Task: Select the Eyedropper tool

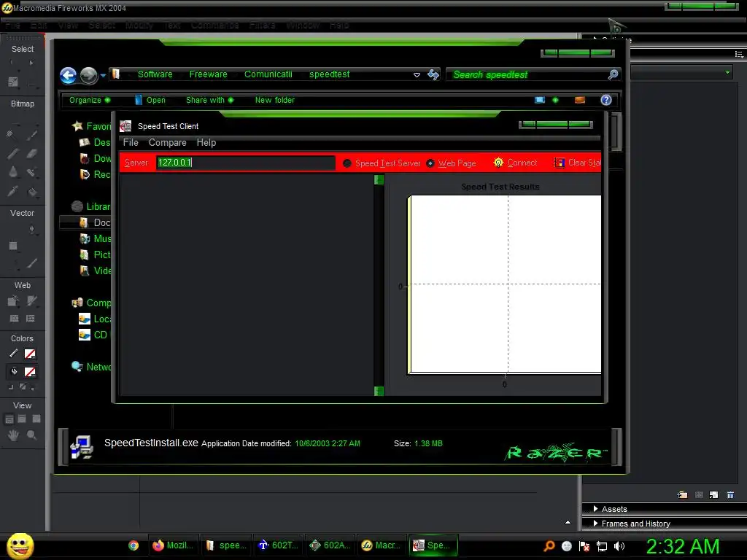Action: [x=13, y=192]
